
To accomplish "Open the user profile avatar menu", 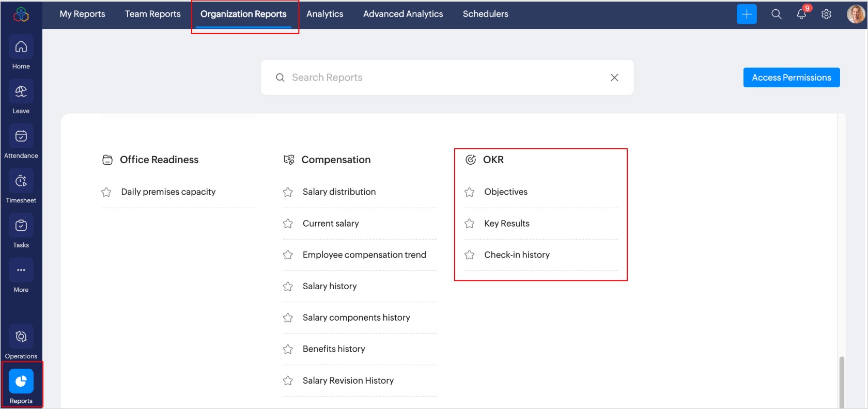I will pyautogui.click(x=855, y=14).
